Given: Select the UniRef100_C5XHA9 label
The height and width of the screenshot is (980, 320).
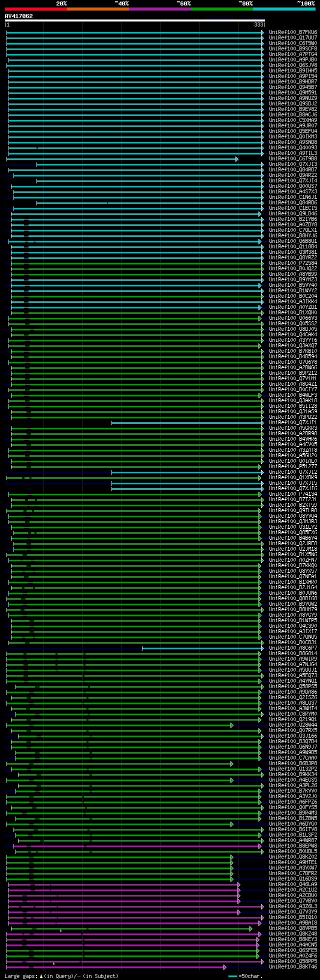Looking at the screenshot, I should point(293,120).
